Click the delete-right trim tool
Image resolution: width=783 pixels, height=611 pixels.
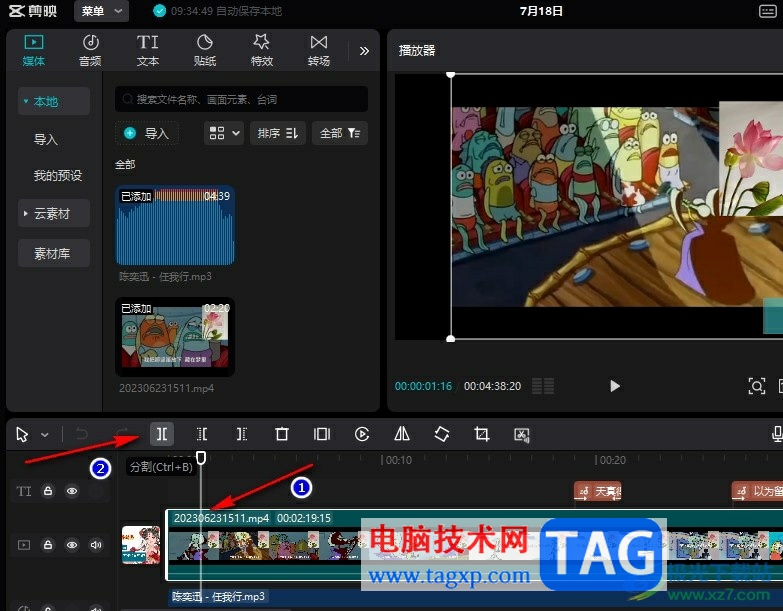click(x=242, y=434)
